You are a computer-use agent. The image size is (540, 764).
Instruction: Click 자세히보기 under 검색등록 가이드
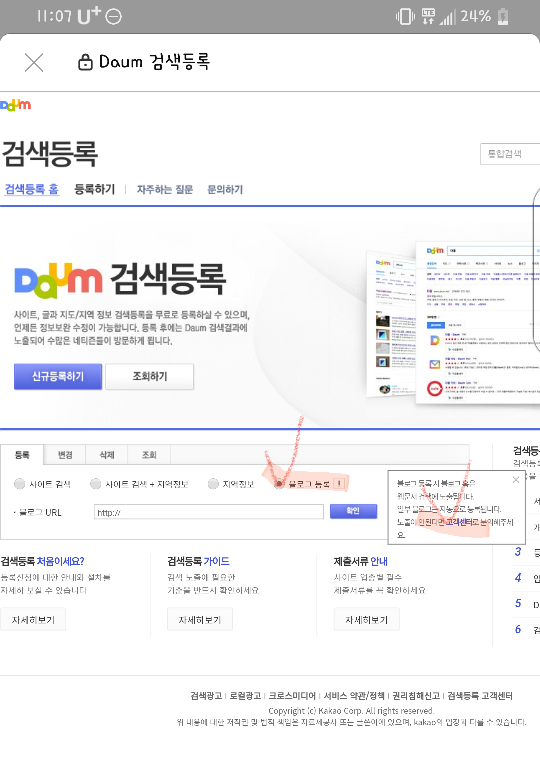click(200, 619)
